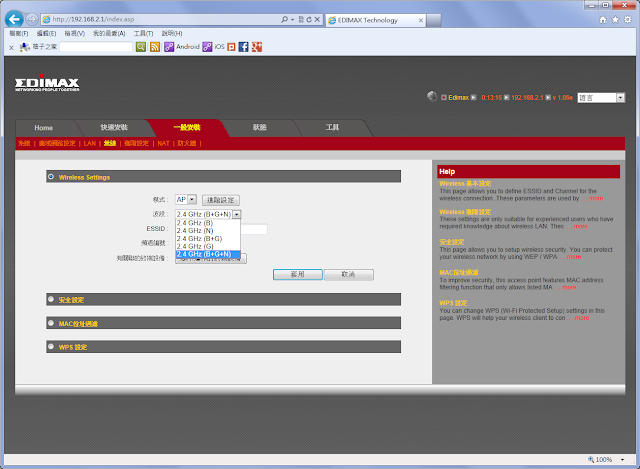Click the stop X icon in address bar
This screenshot has width=640, height=469.
(317, 19)
